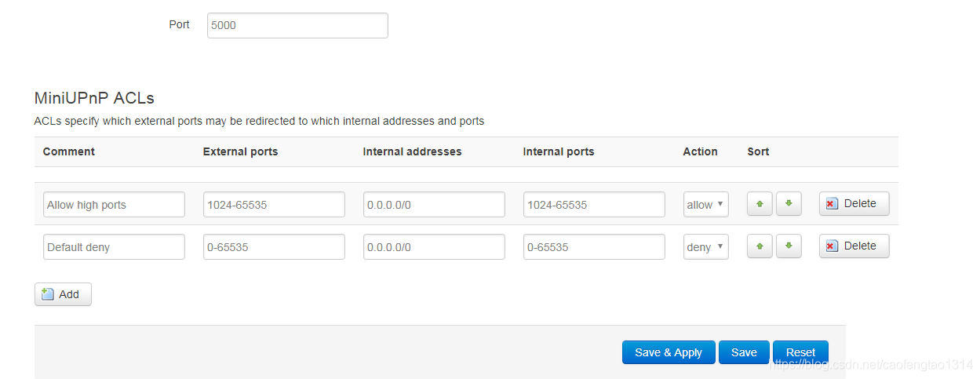Image resolution: width=980 pixels, height=379 pixels.
Task: Edit the 1024-65535 internal ports field
Action: pyautogui.click(x=594, y=205)
